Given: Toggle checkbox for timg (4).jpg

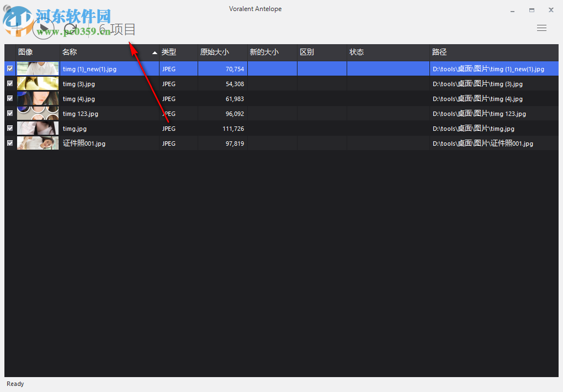Looking at the screenshot, I should (x=10, y=98).
